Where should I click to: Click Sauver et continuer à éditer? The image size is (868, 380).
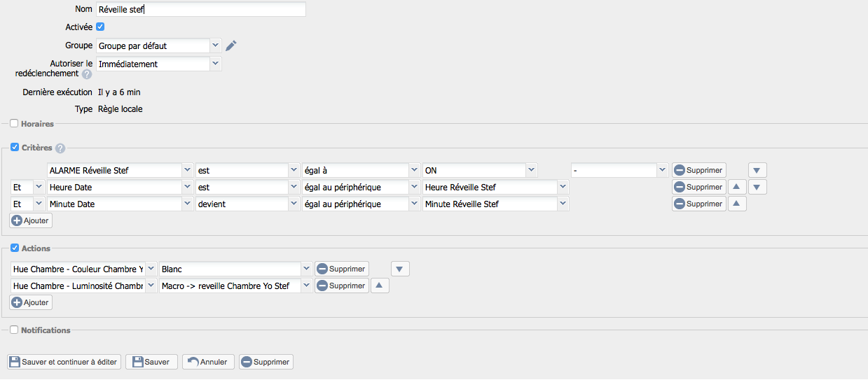pos(64,362)
